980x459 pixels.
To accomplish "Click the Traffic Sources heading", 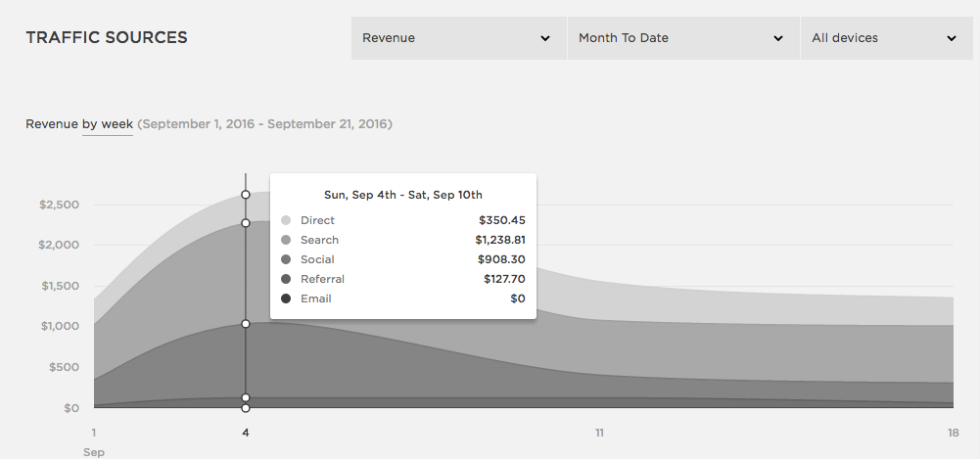I will pyautogui.click(x=107, y=38).
